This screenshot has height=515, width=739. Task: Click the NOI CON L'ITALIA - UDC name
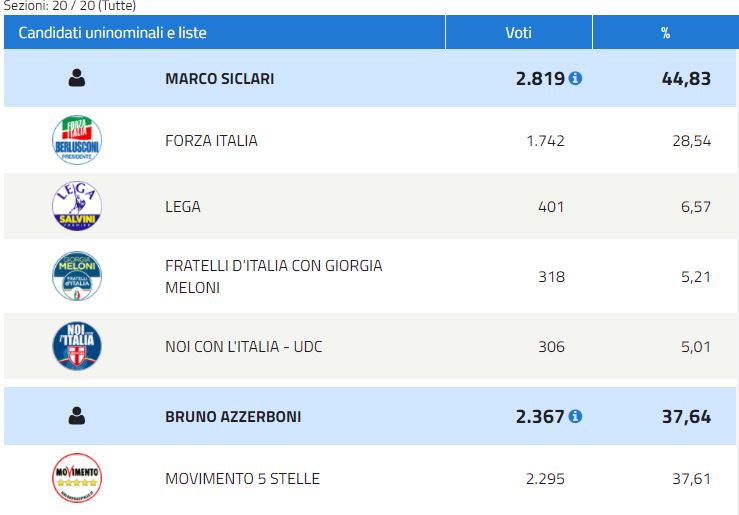coord(244,347)
